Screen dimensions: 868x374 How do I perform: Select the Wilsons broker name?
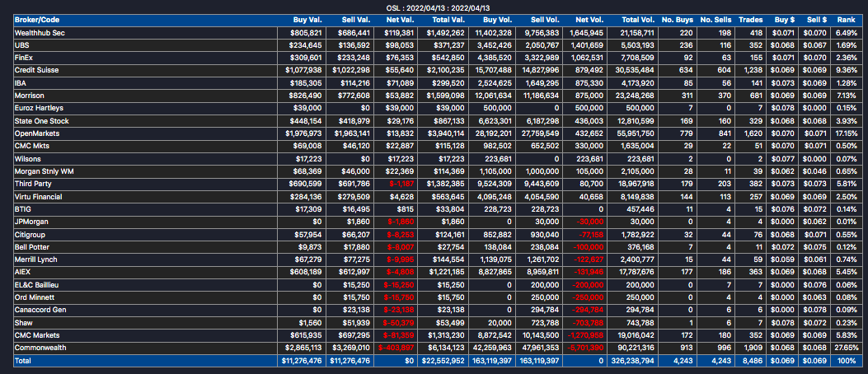[28, 159]
